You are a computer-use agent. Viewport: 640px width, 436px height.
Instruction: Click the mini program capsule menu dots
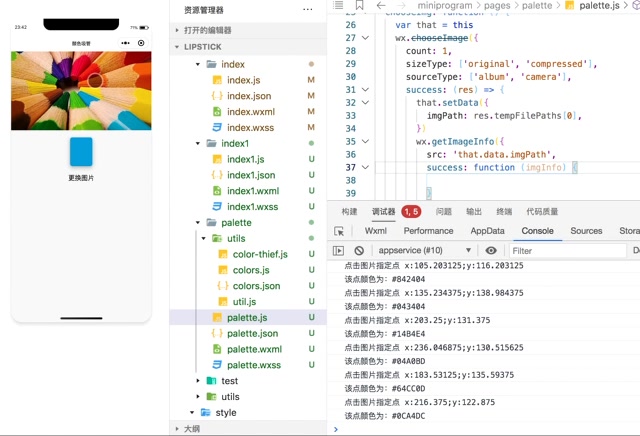pos(125,44)
